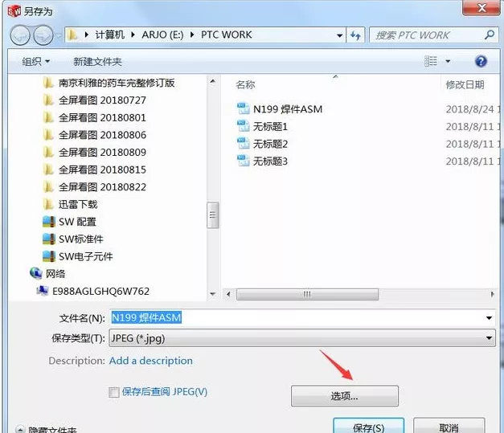Click the Back navigation arrow button
Screen dimensions: 504x433
click(x=20, y=35)
